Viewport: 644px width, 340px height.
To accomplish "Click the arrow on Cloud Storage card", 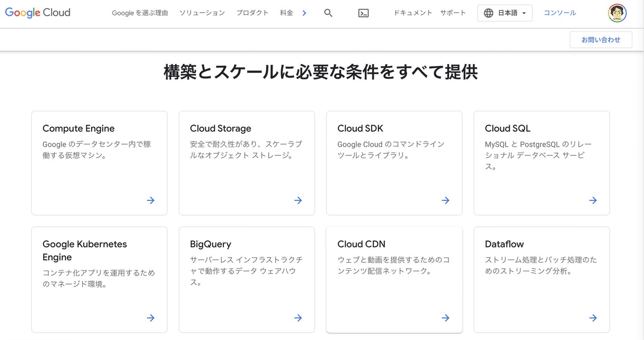I will tap(298, 200).
